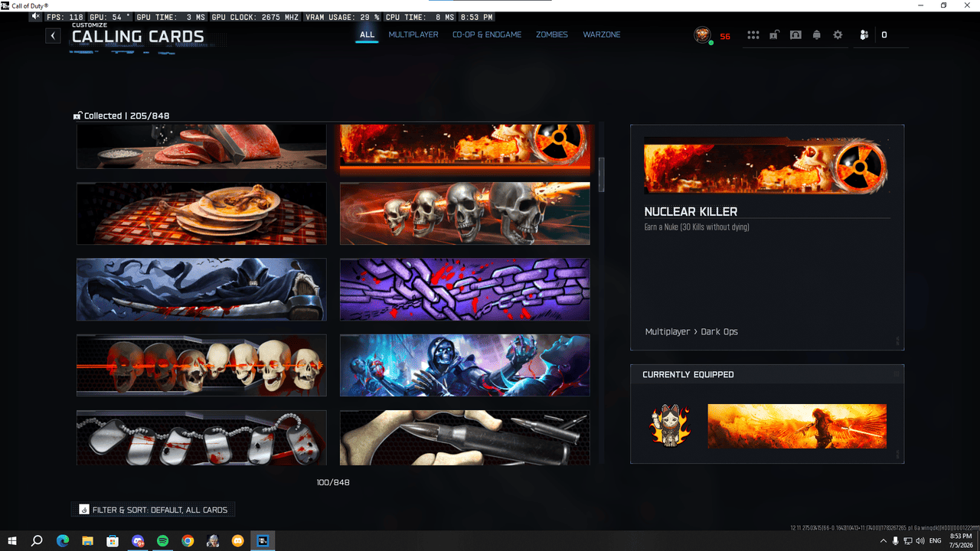The image size is (980, 551).
Task: Show hidden system tray icons chevron
Action: (x=884, y=541)
